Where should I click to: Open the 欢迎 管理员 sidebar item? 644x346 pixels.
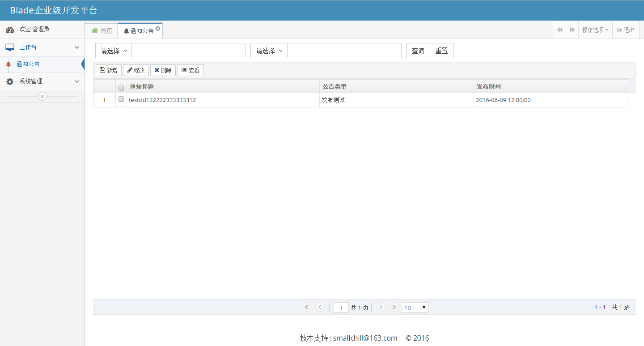point(42,30)
